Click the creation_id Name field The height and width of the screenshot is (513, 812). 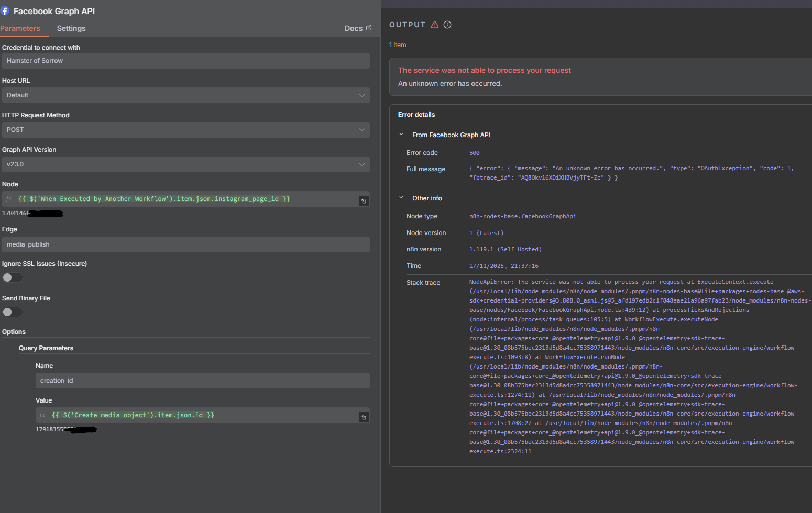(202, 381)
